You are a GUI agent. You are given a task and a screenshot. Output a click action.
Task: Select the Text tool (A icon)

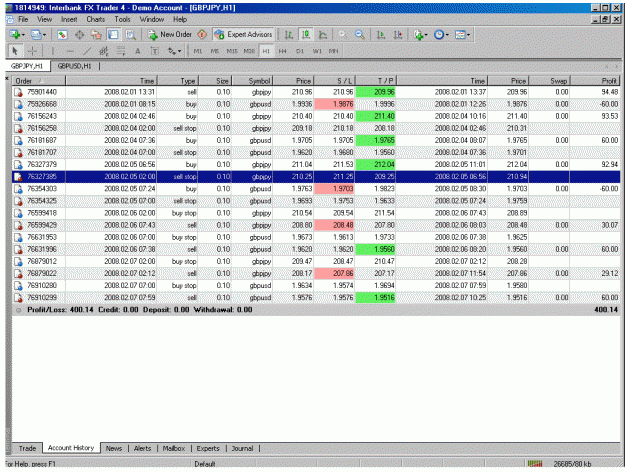click(x=138, y=51)
